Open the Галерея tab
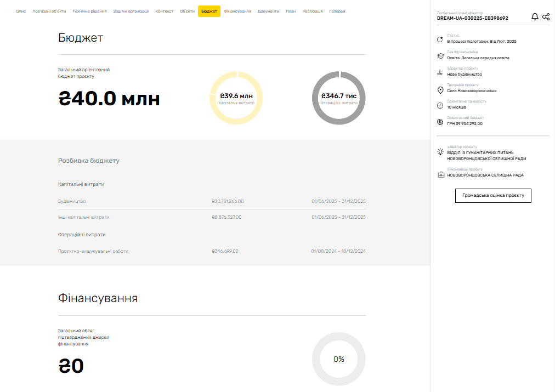 coord(337,11)
